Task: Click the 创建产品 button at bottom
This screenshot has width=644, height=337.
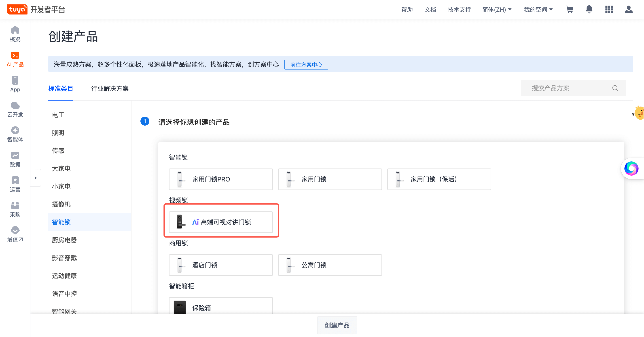Action: coord(337,325)
